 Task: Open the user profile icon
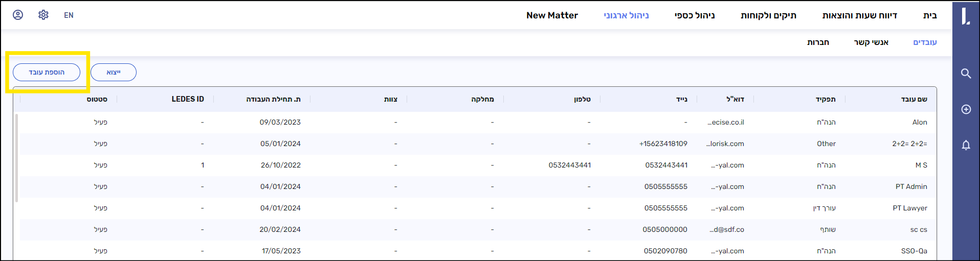point(18,15)
